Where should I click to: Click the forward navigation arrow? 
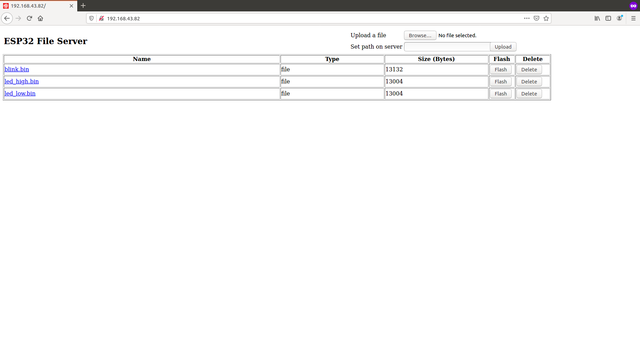[19, 18]
